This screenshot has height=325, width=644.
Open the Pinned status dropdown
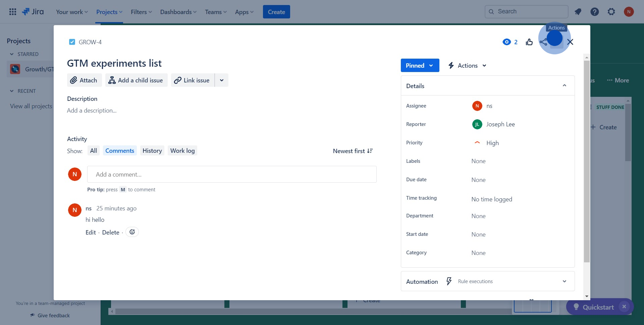420,66
